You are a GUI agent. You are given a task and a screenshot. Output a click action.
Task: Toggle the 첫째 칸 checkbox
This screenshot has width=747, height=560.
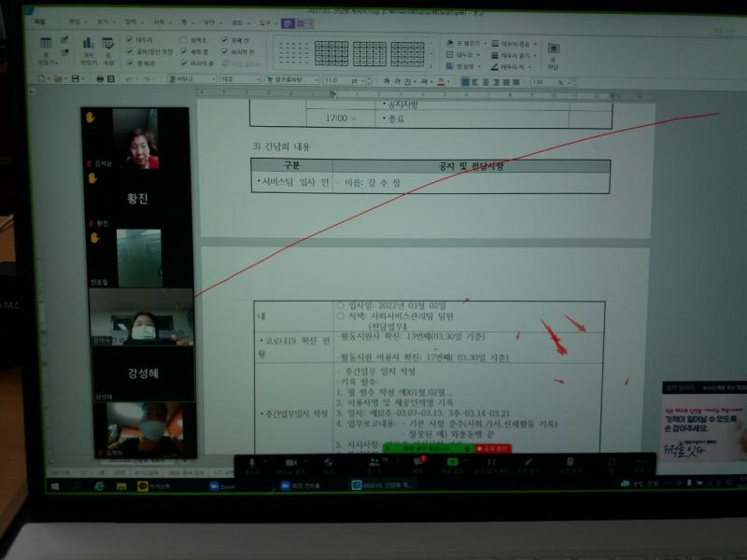[x=224, y=39]
